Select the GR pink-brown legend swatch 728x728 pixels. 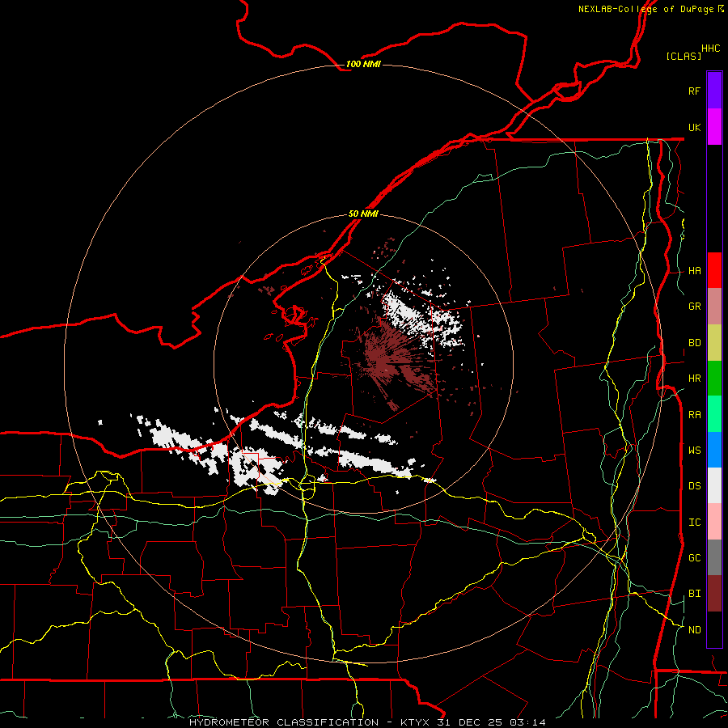(714, 307)
